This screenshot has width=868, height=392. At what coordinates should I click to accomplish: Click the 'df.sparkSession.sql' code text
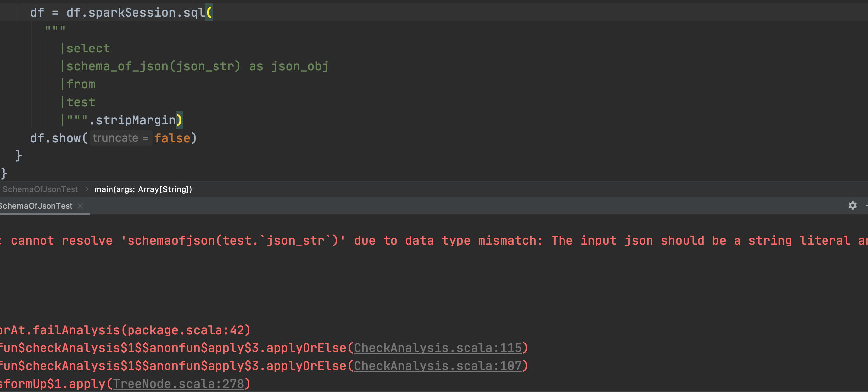tap(135, 13)
